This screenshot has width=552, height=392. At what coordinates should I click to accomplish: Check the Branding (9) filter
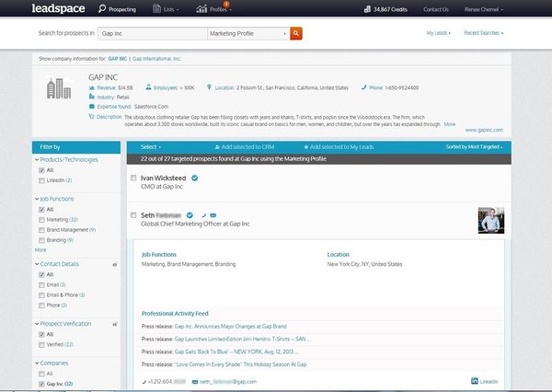[x=41, y=240]
